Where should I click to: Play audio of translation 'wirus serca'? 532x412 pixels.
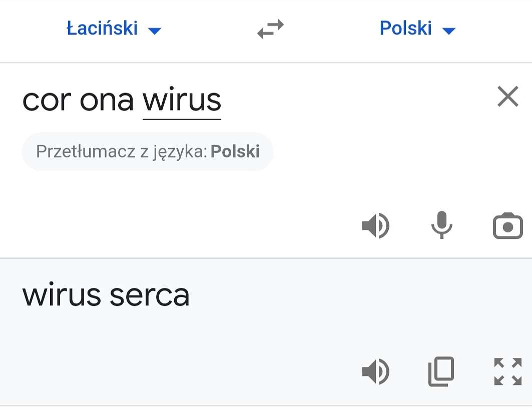coord(376,371)
